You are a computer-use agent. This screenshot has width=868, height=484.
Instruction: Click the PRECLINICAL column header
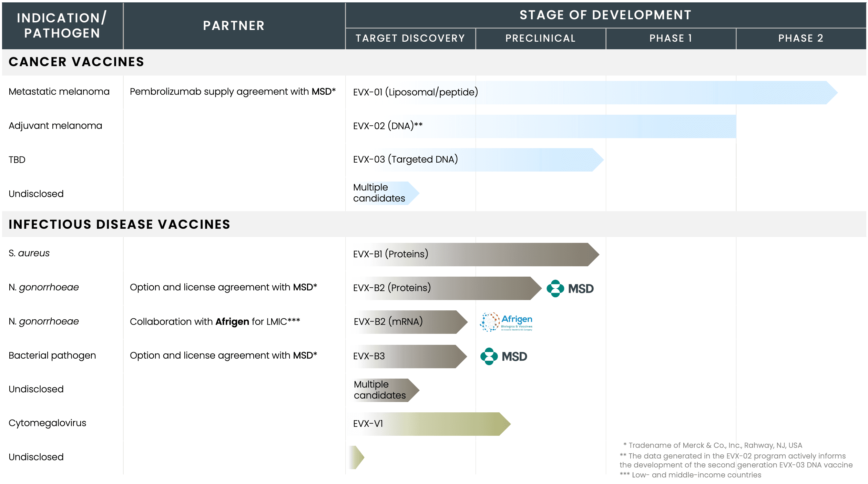(541, 38)
